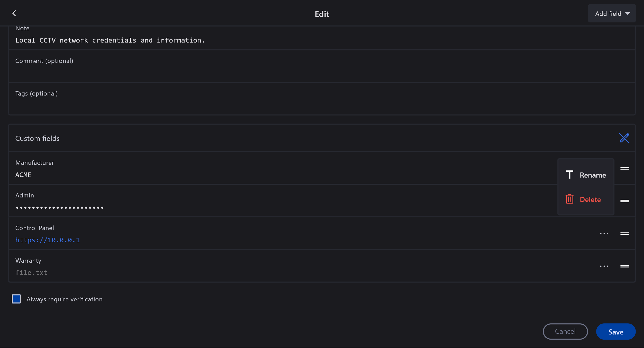Open the https://10.0.0.1 link

pos(48,240)
